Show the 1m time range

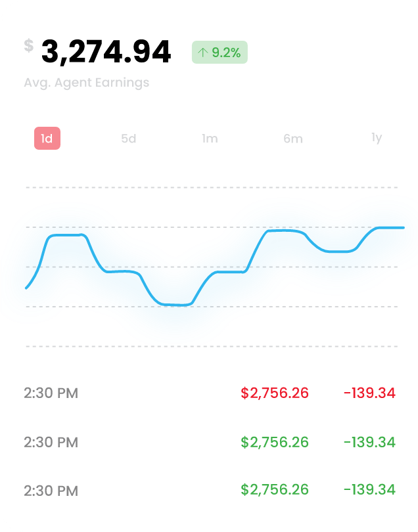click(x=210, y=139)
